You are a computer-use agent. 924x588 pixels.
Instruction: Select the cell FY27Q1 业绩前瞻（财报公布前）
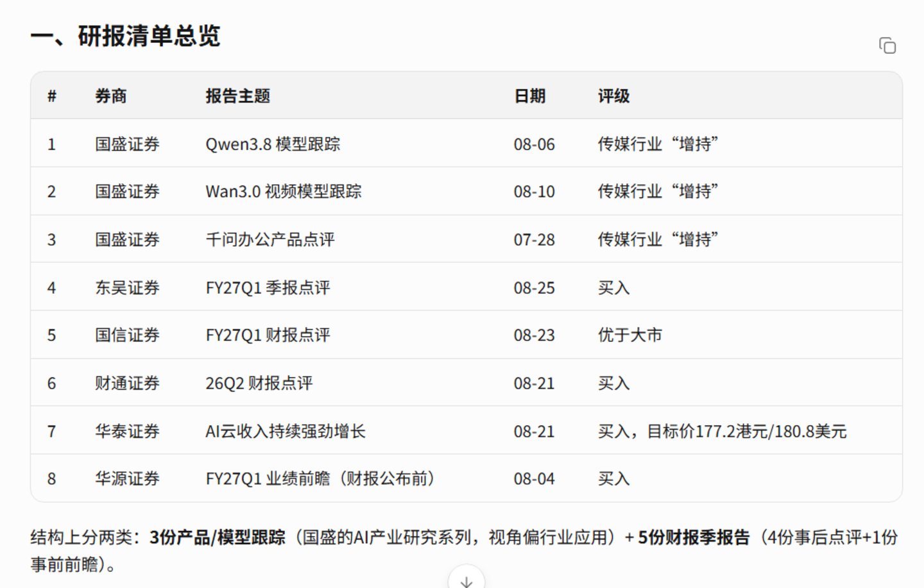(321, 479)
